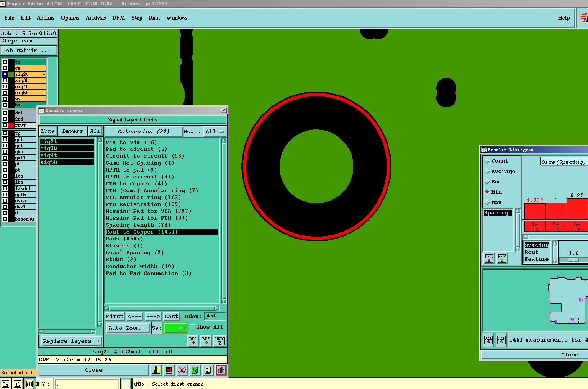The image size is (588, 389).
Task: Click the red measurement marker icon
Action: click(x=169, y=370)
